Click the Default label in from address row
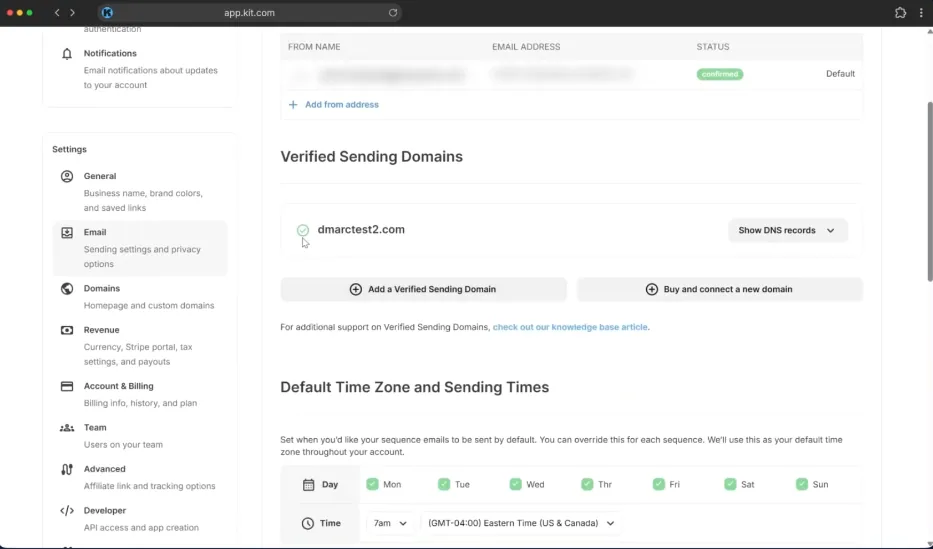Viewport: 933px width, 549px height. click(x=840, y=74)
